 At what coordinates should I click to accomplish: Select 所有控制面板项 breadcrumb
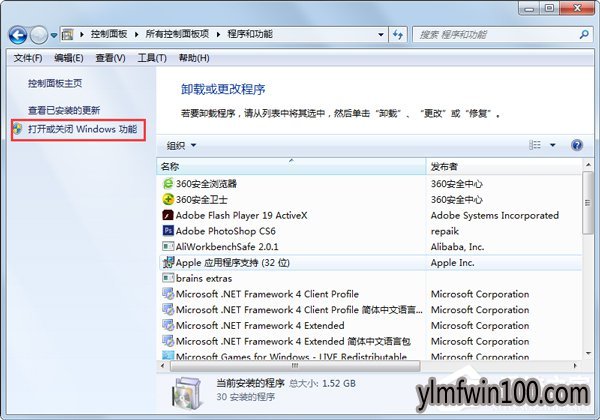[177, 34]
